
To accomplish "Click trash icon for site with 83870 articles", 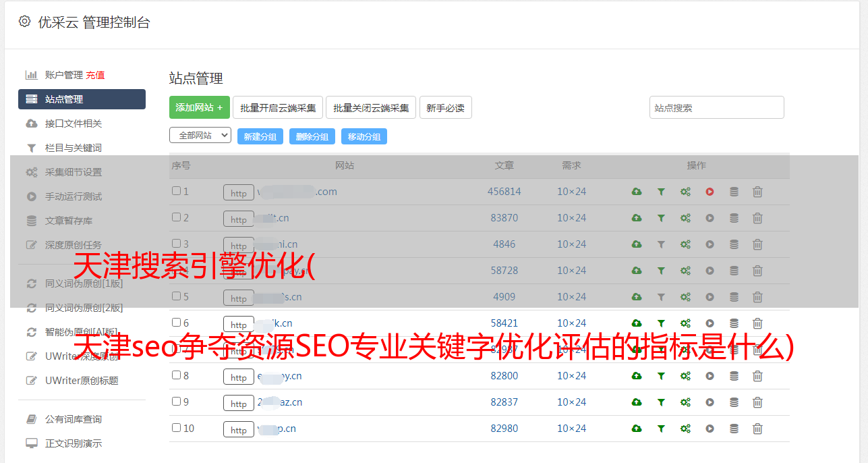I will pos(757,218).
